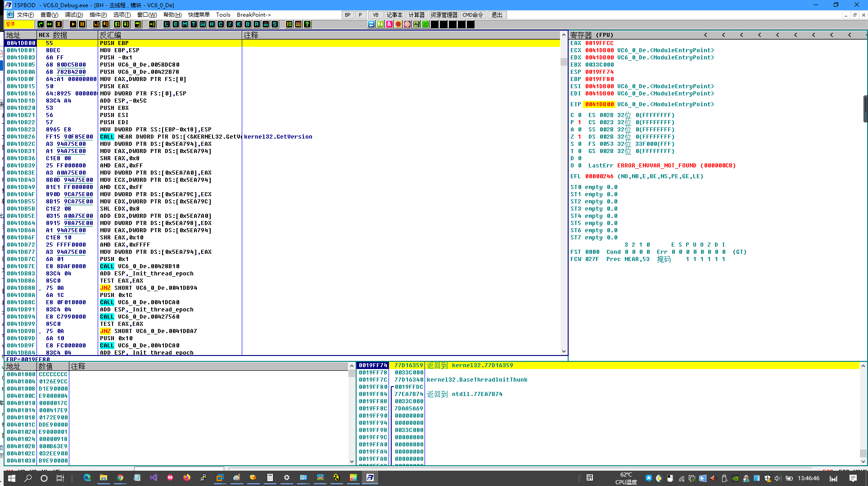Click the red target icon in right toolbar
The image size is (868, 486).
point(407,24)
